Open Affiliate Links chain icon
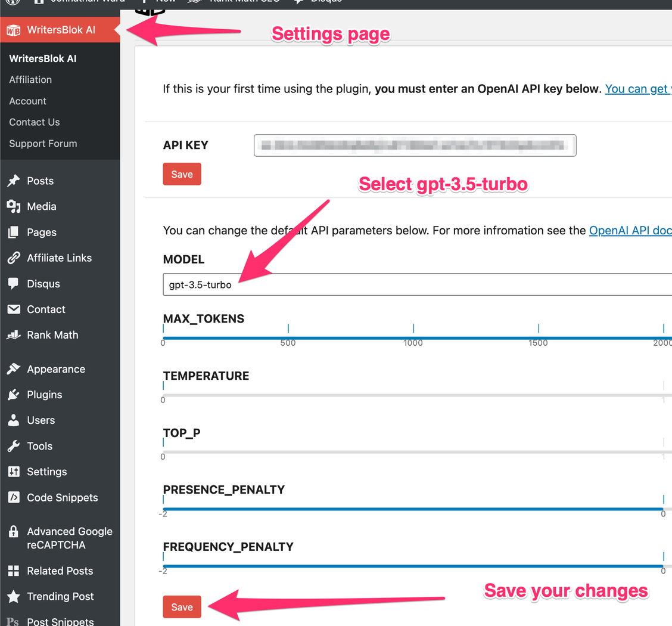Screen dimensions: 672x626 tap(14, 258)
